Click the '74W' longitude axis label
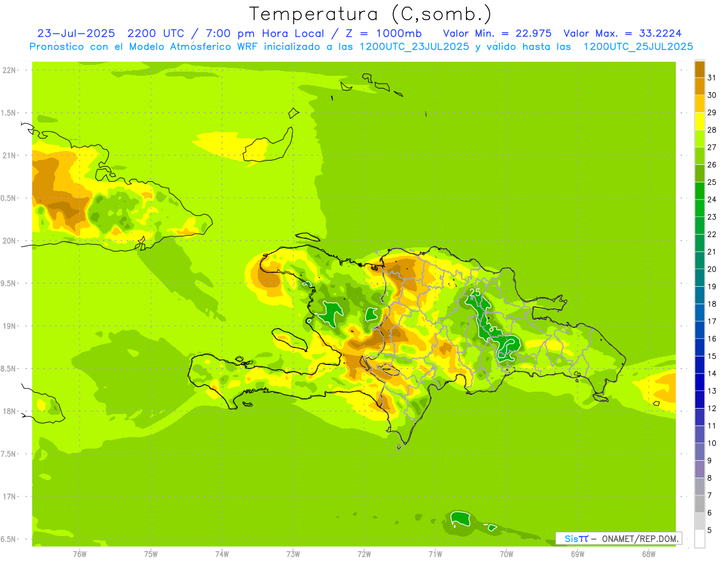Viewport: 728px width, 562px height. point(222,554)
